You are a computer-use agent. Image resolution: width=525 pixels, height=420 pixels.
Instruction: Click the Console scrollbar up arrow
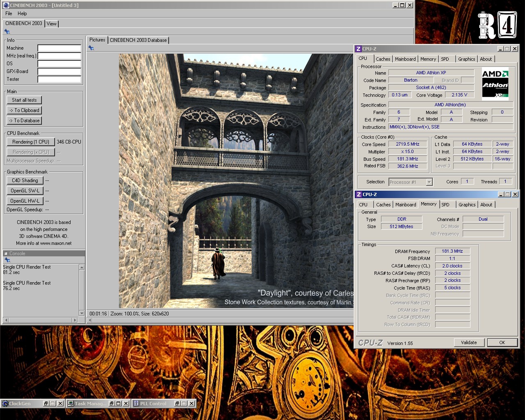tap(82, 267)
